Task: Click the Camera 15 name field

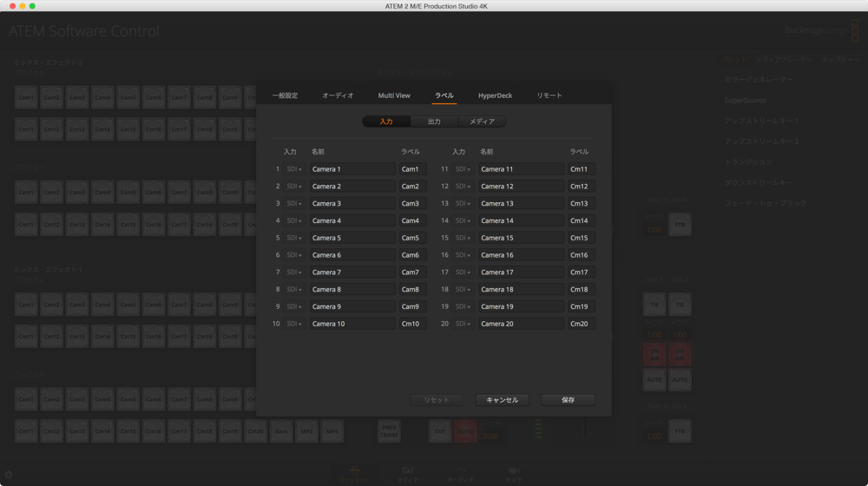Action: (522, 238)
